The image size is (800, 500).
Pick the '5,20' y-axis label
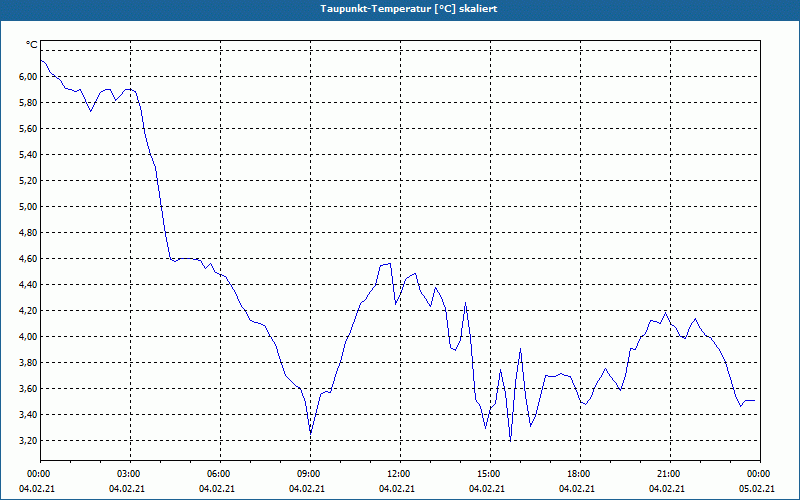[29, 181]
